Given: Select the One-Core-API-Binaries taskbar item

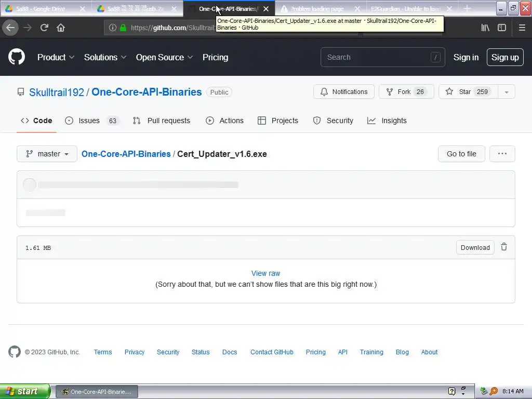Looking at the screenshot, I should (x=97, y=392).
